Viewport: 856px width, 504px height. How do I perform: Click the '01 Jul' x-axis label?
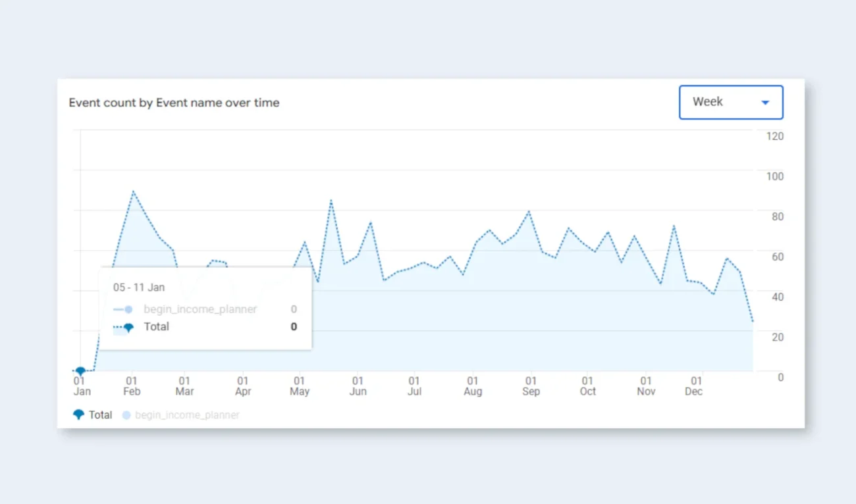click(x=414, y=386)
